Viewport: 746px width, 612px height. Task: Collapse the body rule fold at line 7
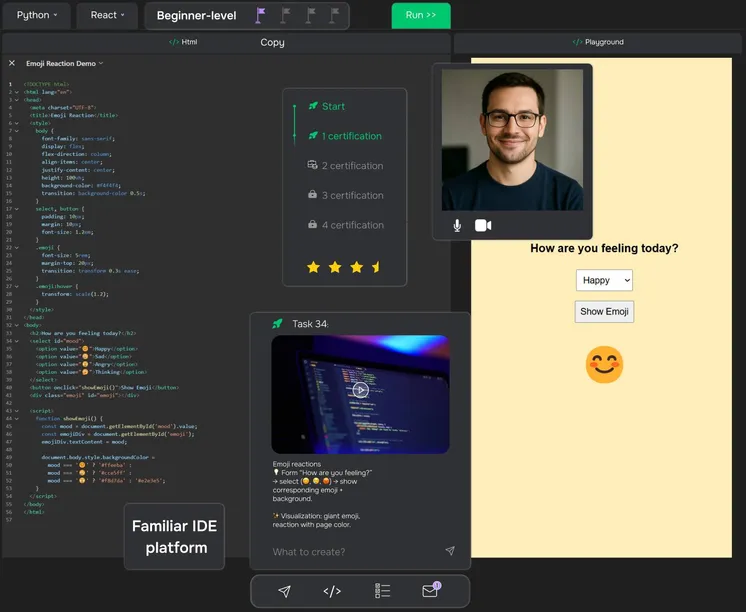[17, 131]
